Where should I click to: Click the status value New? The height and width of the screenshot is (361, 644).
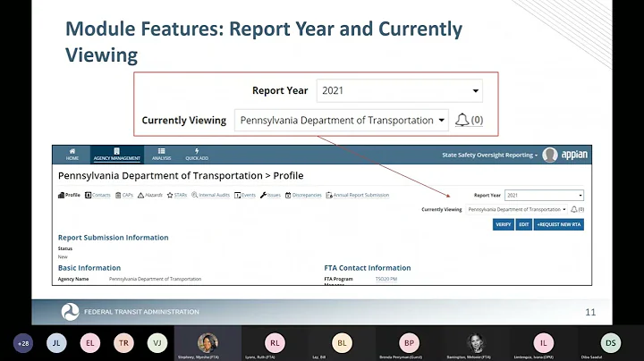click(x=63, y=256)
